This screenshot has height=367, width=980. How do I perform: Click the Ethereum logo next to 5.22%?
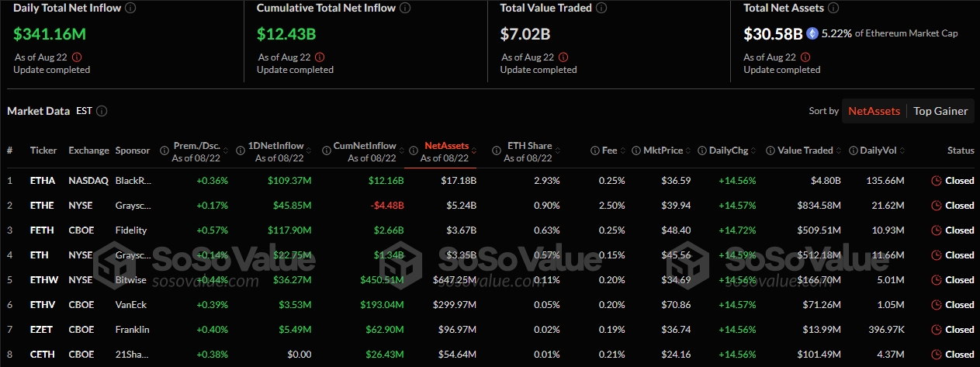tap(812, 33)
